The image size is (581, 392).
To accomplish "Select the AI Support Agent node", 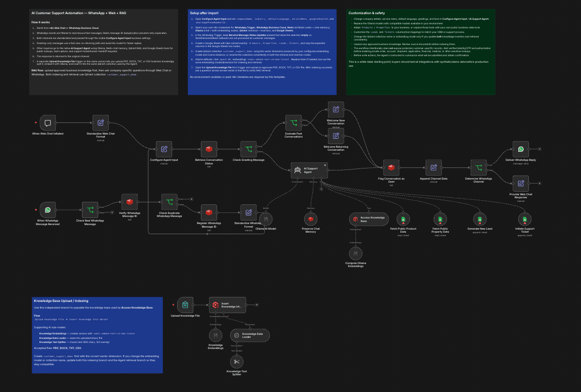I will pos(309,170).
